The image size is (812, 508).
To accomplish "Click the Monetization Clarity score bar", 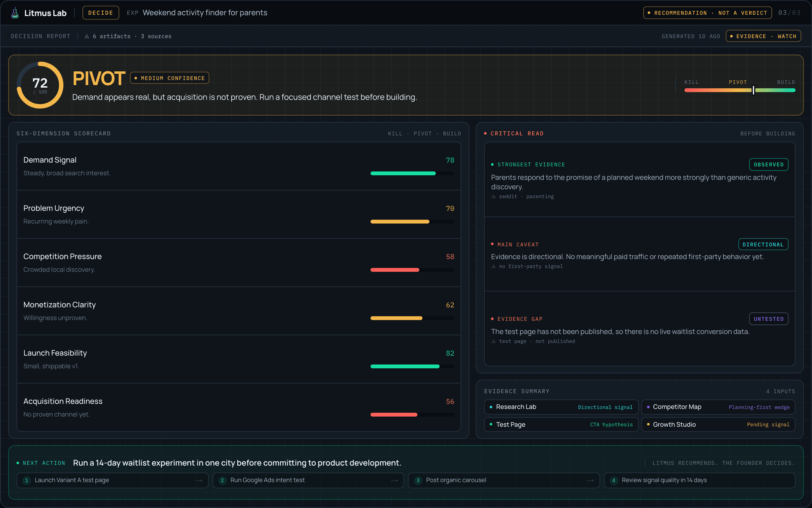I will click(x=412, y=318).
